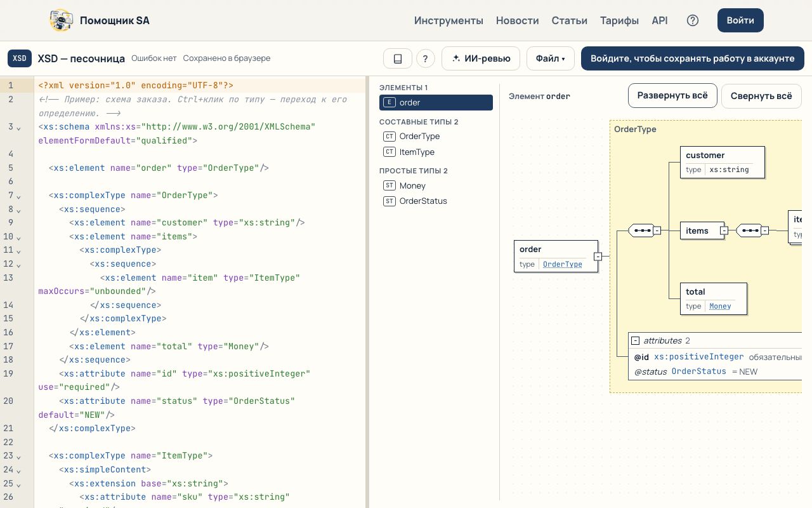Fold the items element at line 10
Image resolution: width=812 pixels, height=508 pixels.
(19, 237)
